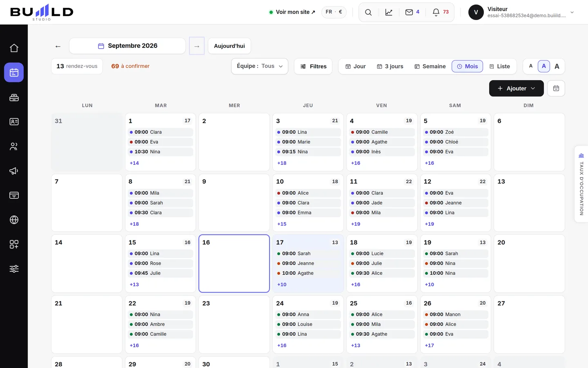Switch to 3 jours view

pyautogui.click(x=390, y=66)
